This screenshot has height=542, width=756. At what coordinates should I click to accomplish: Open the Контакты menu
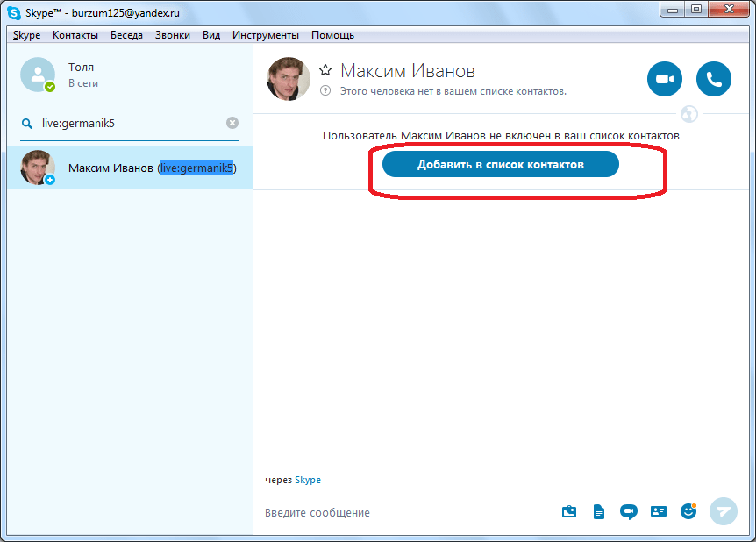[75, 35]
